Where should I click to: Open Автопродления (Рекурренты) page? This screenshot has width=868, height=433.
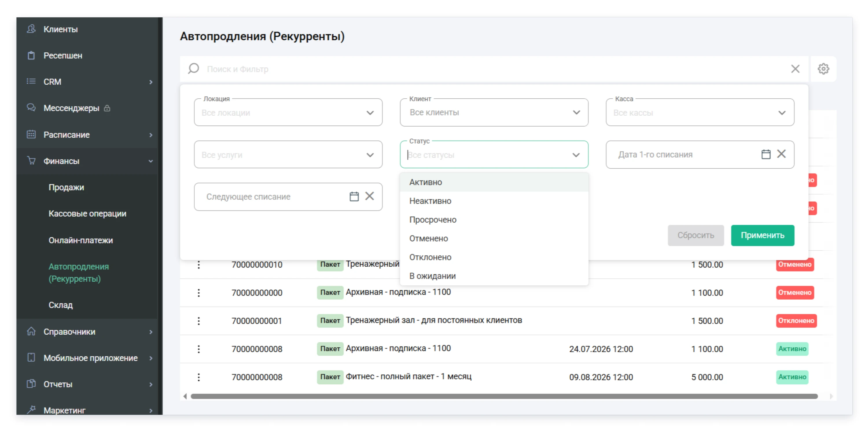[x=78, y=272]
